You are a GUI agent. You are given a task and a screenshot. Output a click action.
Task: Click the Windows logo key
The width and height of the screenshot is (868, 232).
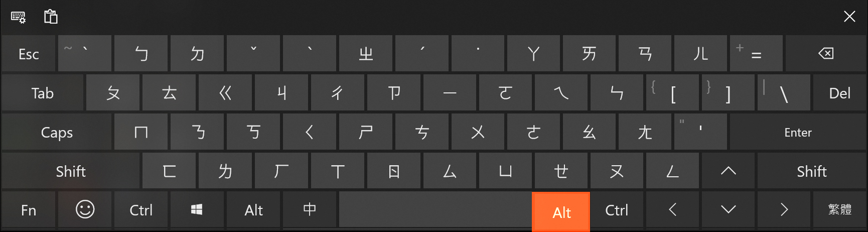(197, 210)
